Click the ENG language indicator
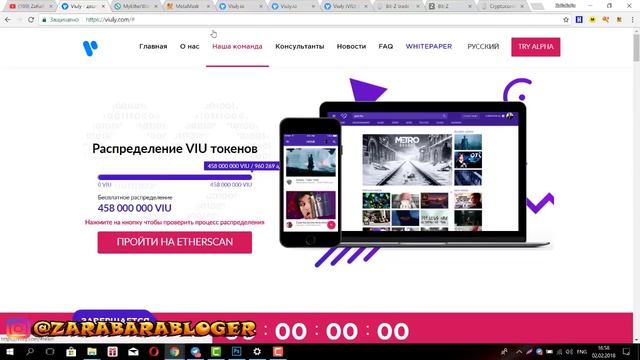The image size is (640, 360). (x=582, y=351)
